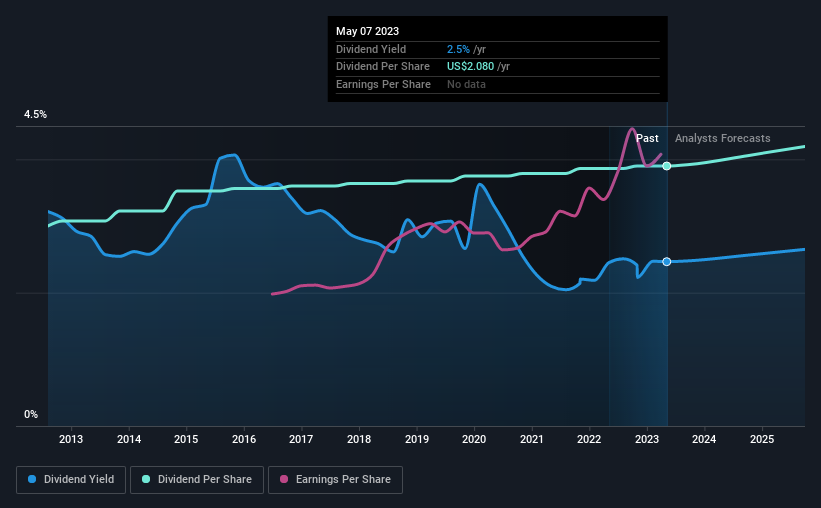This screenshot has width=821, height=508.
Task: Click the blue Dividend Yield legend dot
Action: [32, 479]
